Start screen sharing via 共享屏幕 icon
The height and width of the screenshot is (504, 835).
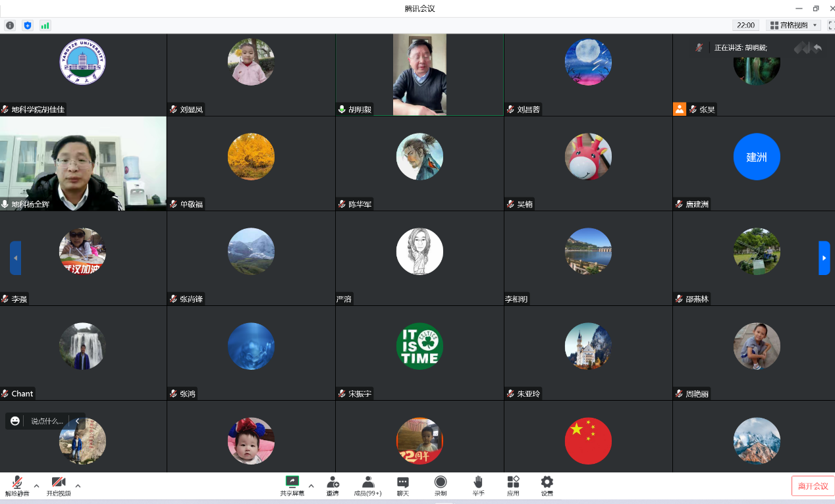(x=292, y=486)
